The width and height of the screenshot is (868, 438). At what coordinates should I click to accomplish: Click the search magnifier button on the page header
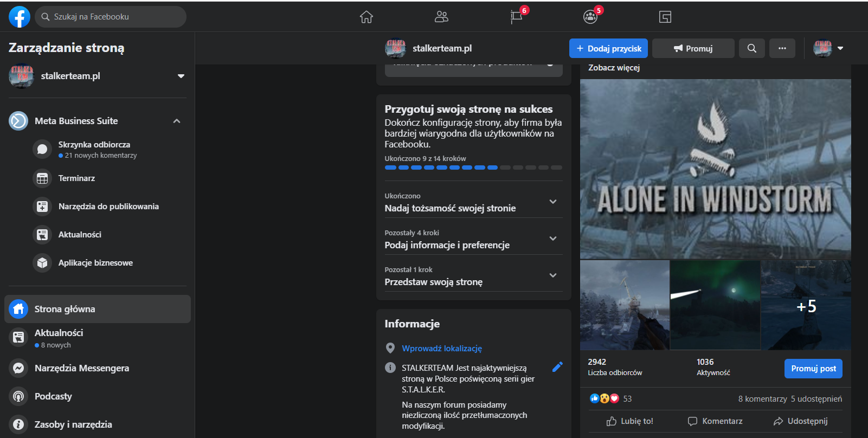(752, 48)
